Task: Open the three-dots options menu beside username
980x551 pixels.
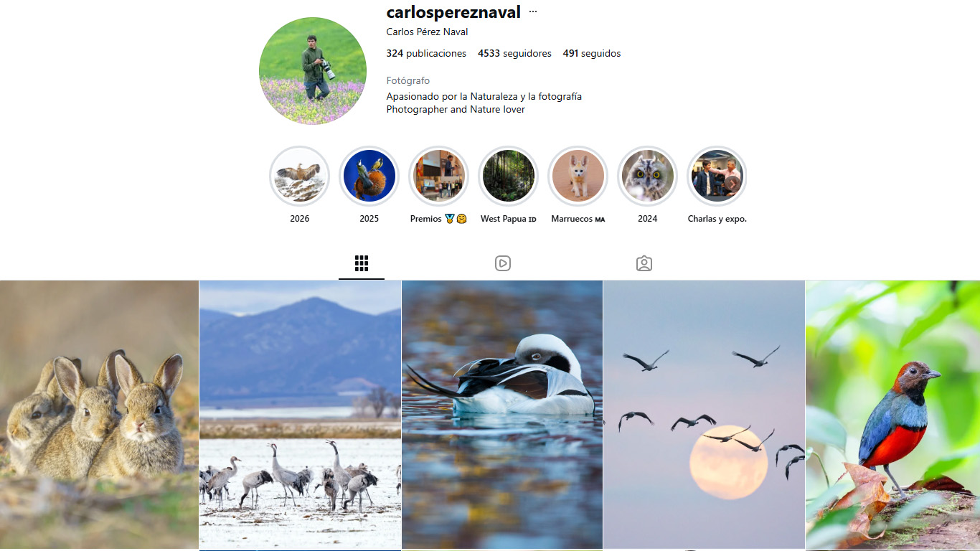Action: 533,11
